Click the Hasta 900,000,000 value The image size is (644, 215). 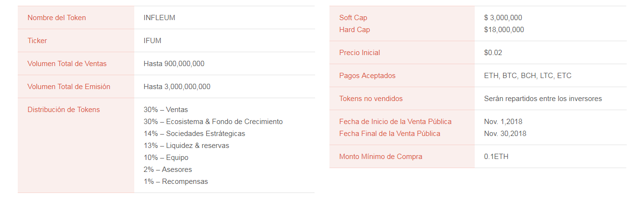[174, 64]
